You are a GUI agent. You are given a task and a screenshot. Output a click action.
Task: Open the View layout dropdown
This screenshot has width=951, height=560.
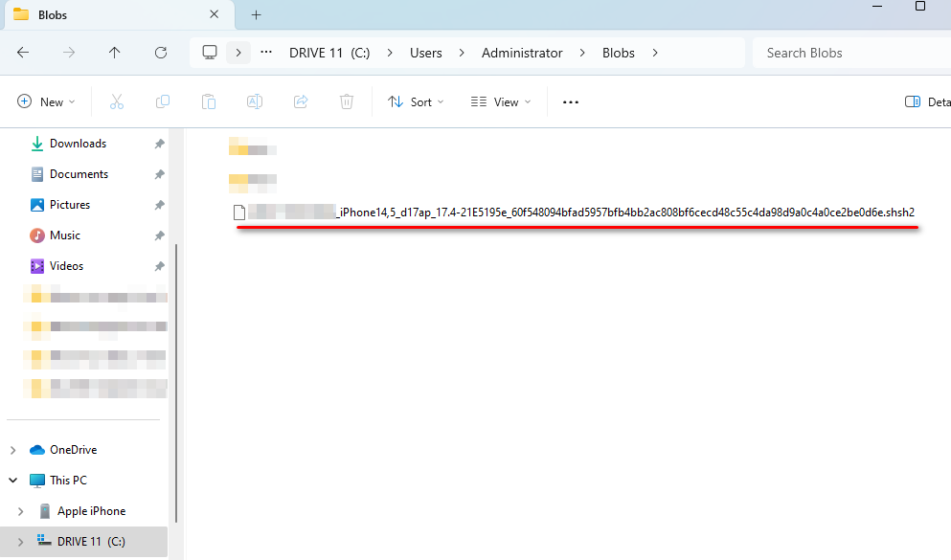(501, 101)
